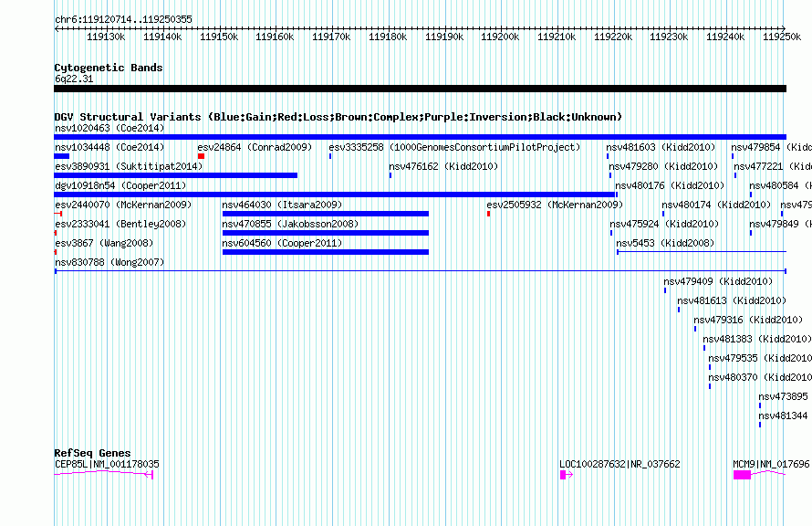Select the nsv479535 variant label
Screen dimensions: 812x526
tap(760, 358)
